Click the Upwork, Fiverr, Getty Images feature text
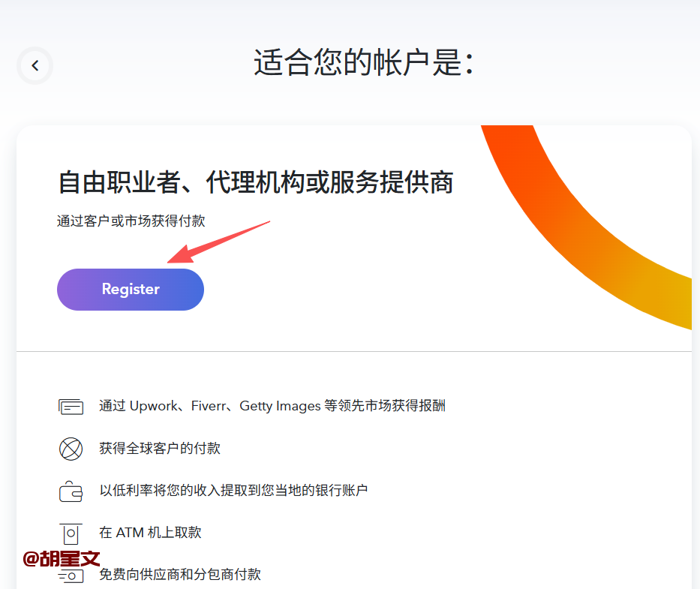 point(272,406)
